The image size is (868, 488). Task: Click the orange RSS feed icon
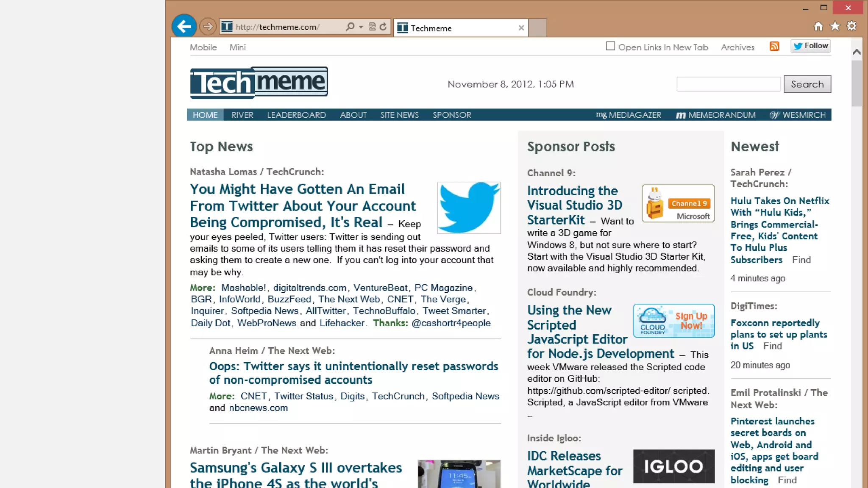coord(774,46)
